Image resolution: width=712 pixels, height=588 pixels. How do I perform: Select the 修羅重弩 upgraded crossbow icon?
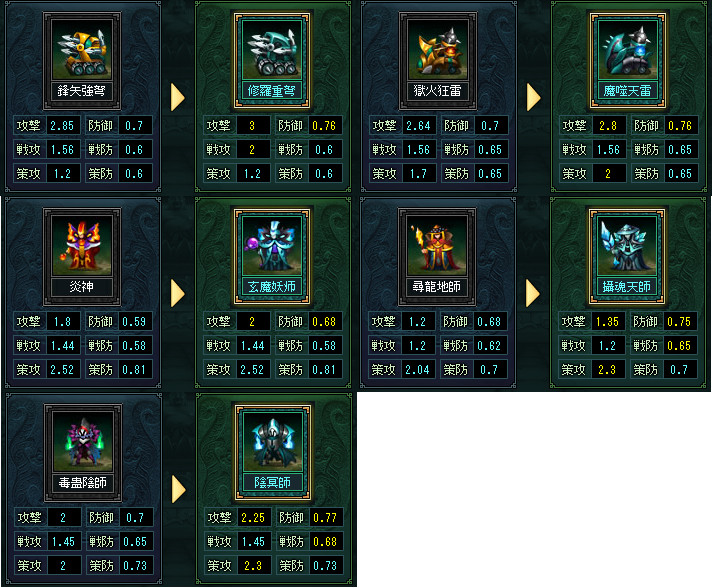(272, 49)
